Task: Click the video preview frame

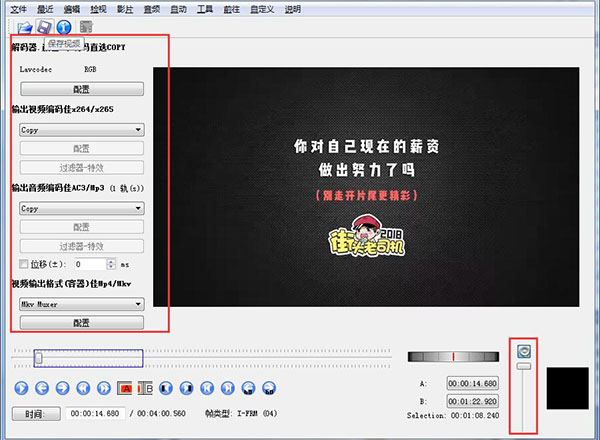Action: 366,187
